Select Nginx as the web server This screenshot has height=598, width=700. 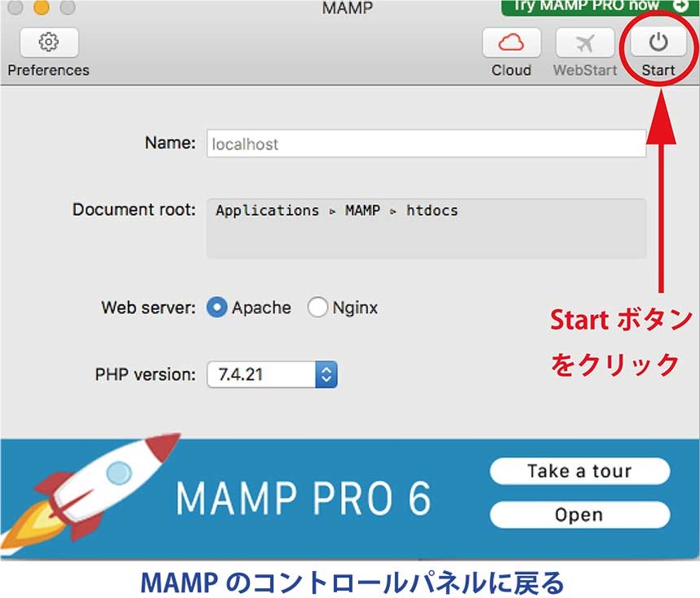pos(317,308)
